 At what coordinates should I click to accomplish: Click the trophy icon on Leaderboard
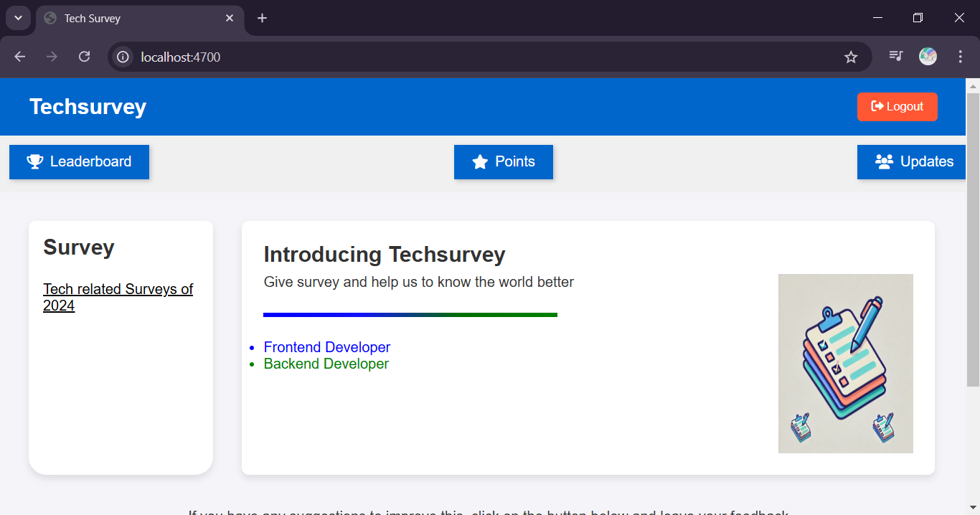(35, 162)
